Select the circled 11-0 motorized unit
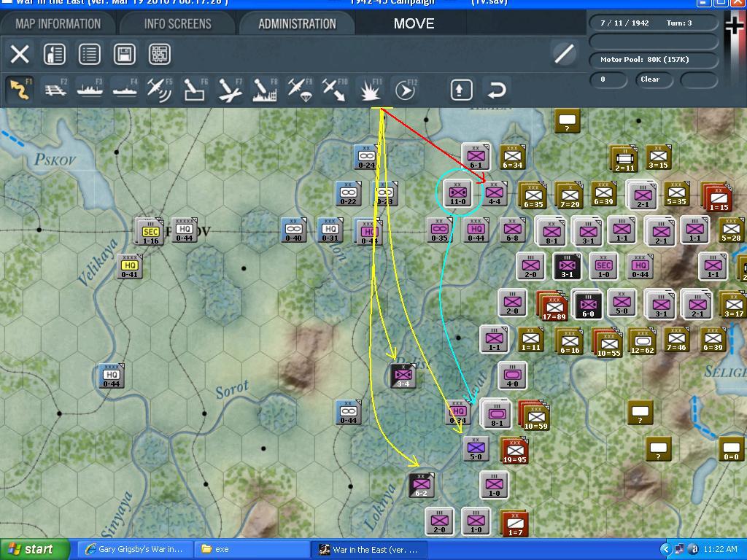The width and height of the screenshot is (747, 560). coord(458,192)
